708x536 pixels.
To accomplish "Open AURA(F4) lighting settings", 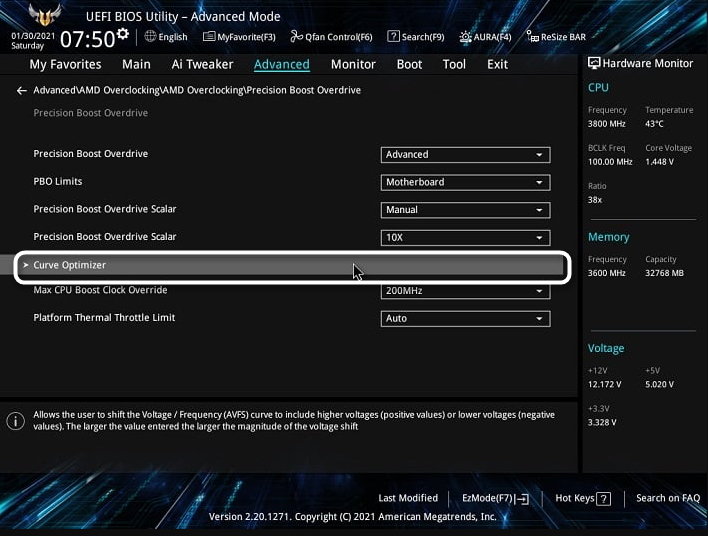I will (485, 37).
